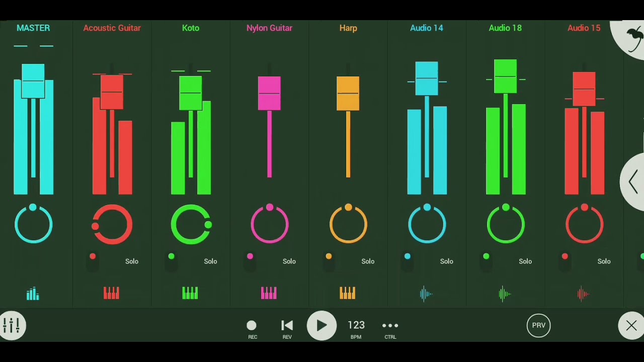Open the Master channel effects icon
The height and width of the screenshot is (362, 644).
click(33, 293)
